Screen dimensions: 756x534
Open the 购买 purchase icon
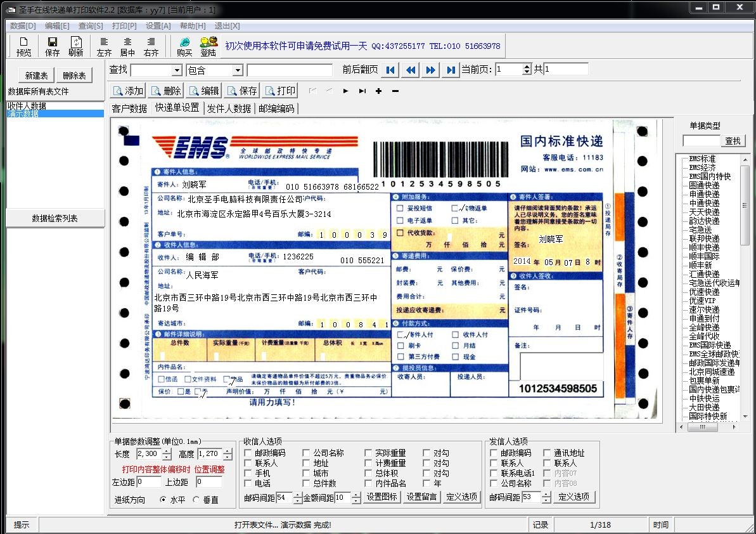point(184,46)
